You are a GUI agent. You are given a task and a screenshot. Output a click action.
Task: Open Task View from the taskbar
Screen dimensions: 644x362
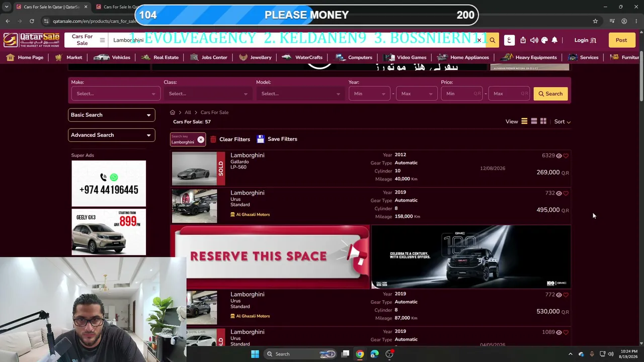345,354
